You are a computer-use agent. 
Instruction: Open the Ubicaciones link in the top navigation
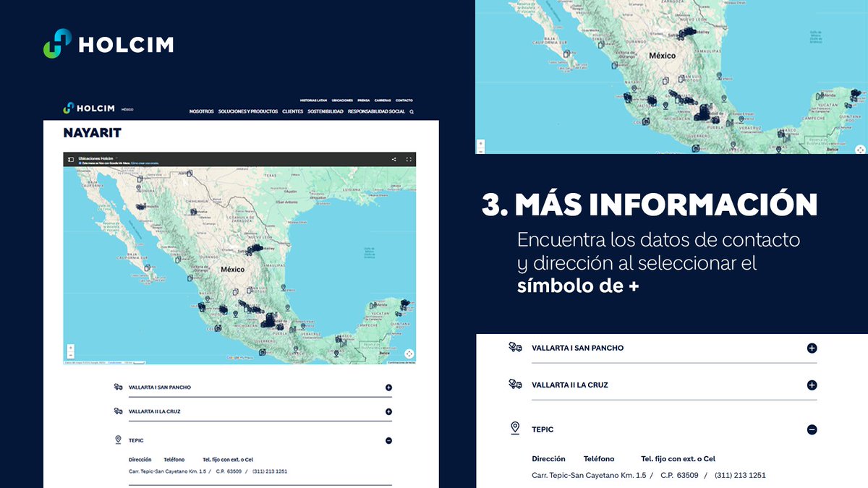pyautogui.click(x=342, y=100)
